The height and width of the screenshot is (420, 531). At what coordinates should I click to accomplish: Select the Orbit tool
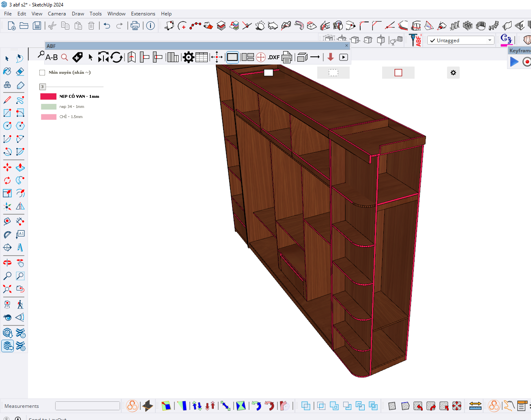(7, 263)
